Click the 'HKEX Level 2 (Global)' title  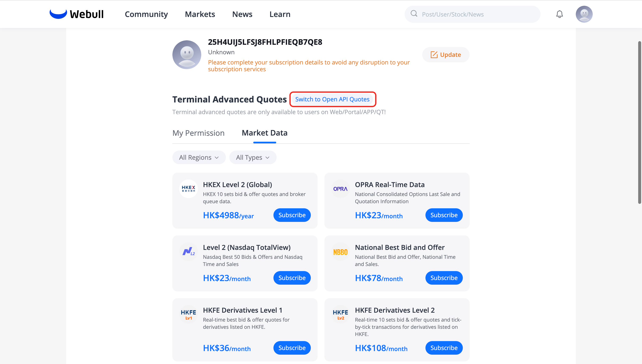[237, 185]
